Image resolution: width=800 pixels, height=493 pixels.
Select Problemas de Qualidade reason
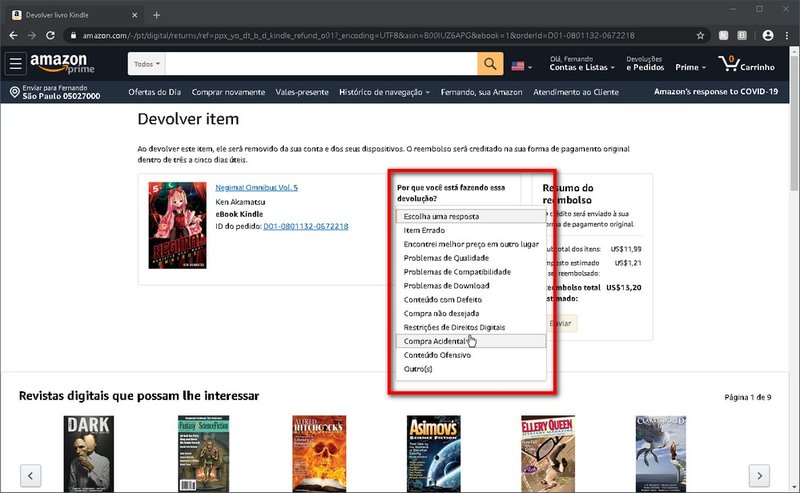[470, 258]
